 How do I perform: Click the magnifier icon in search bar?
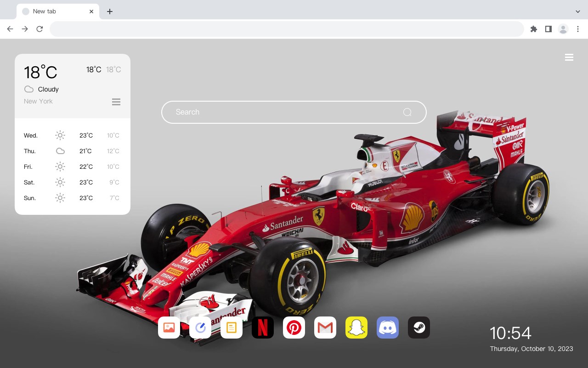point(407,112)
